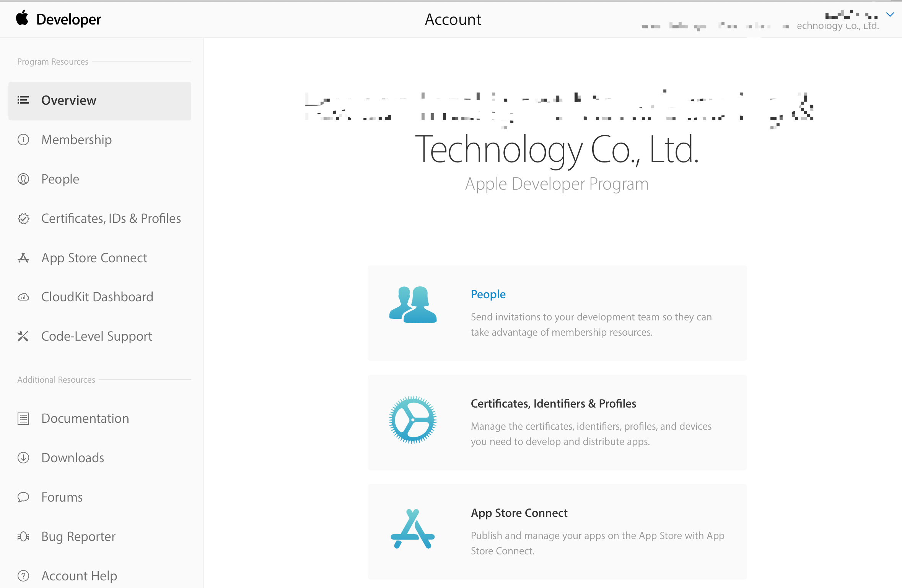This screenshot has width=902, height=588.
Task: Open Account Help sidebar item
Action: pos(79,576)
